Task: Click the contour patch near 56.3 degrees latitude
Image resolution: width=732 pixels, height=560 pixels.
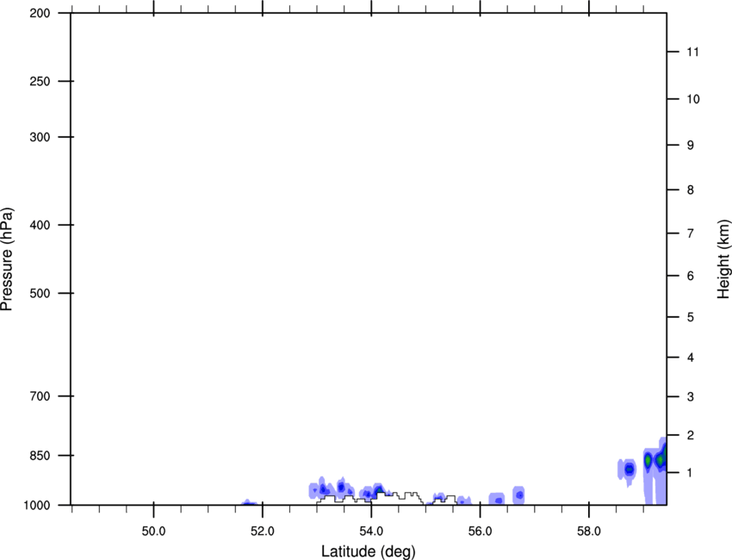Action: click(497, 499)
